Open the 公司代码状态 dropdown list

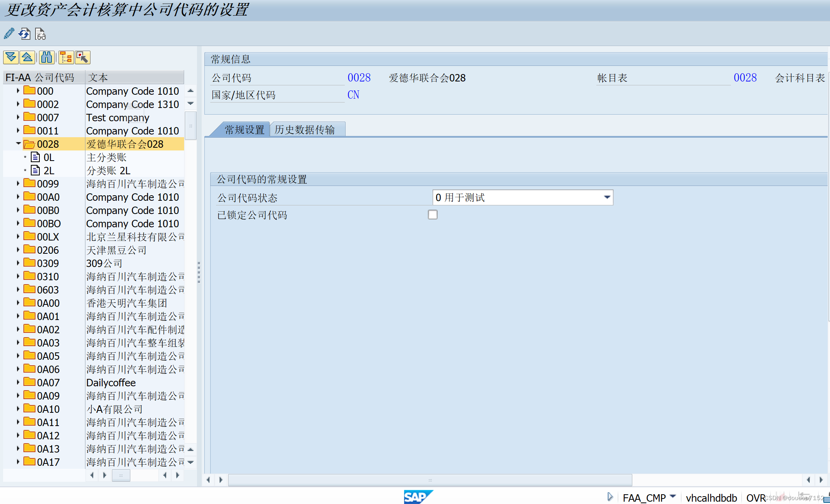point(607,197)
